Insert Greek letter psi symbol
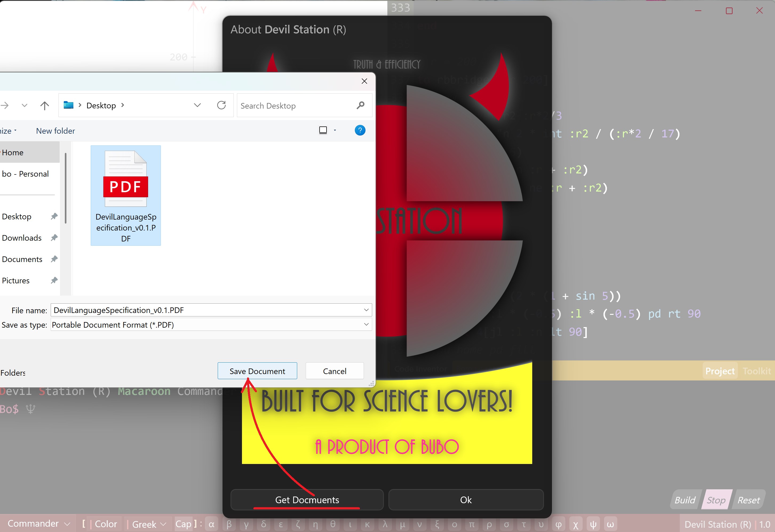Screen dimensions: 775x532 593,524
